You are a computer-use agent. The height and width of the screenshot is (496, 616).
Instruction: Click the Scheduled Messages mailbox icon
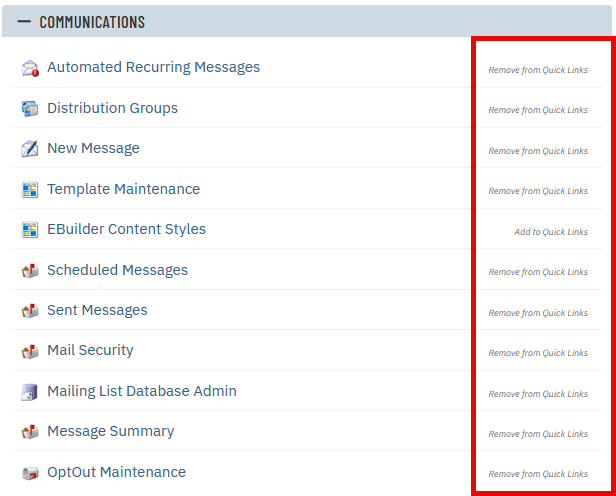[x=30, y=271]
